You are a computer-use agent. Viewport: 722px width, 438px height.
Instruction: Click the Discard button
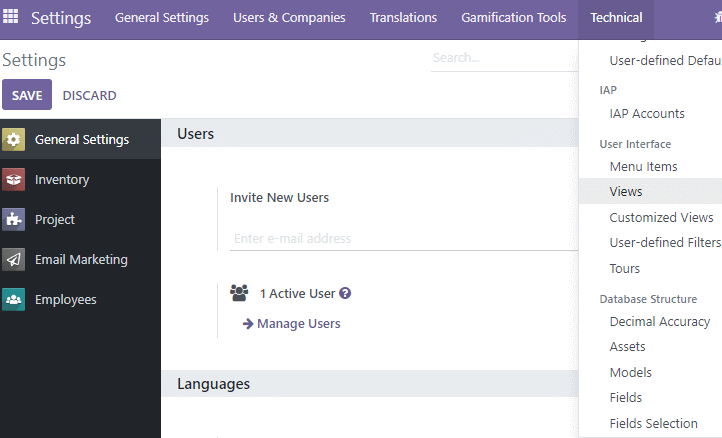(x=89, y=95)
